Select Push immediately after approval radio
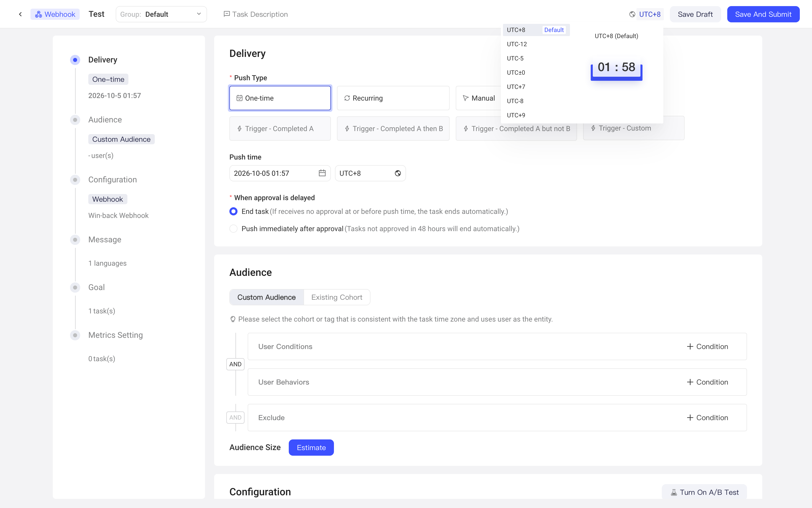 (x=233, y=229)
